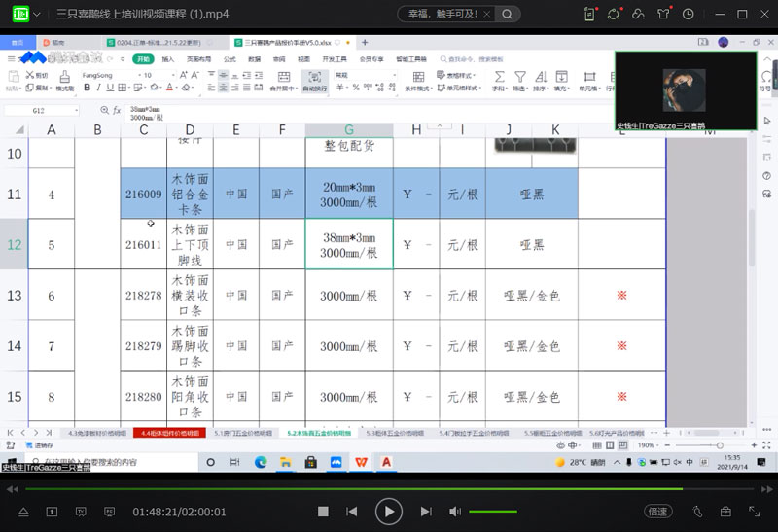
Task: Adjust the green player volume slider
Action: [493, 512]
